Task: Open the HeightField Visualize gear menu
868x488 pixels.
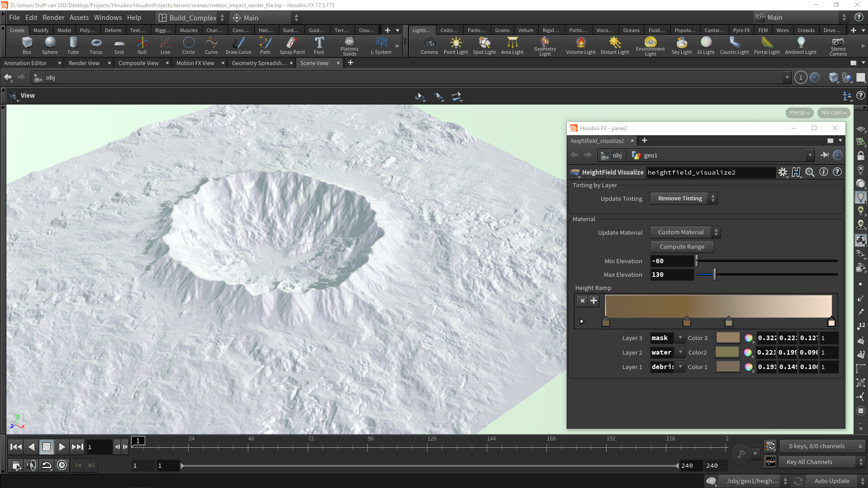Action: tap(783, 172)
